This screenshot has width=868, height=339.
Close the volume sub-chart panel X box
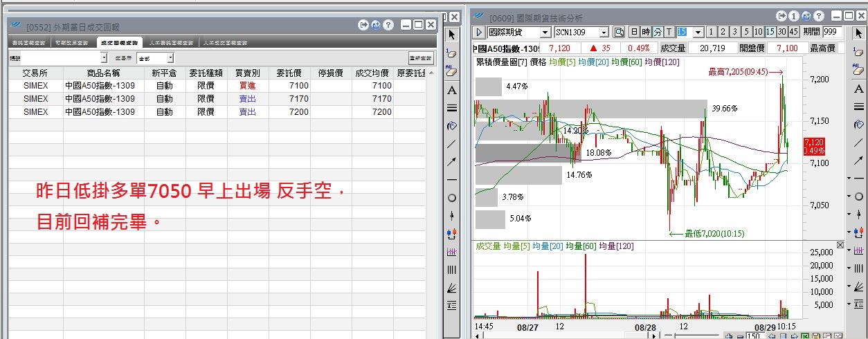pos(840,245)
